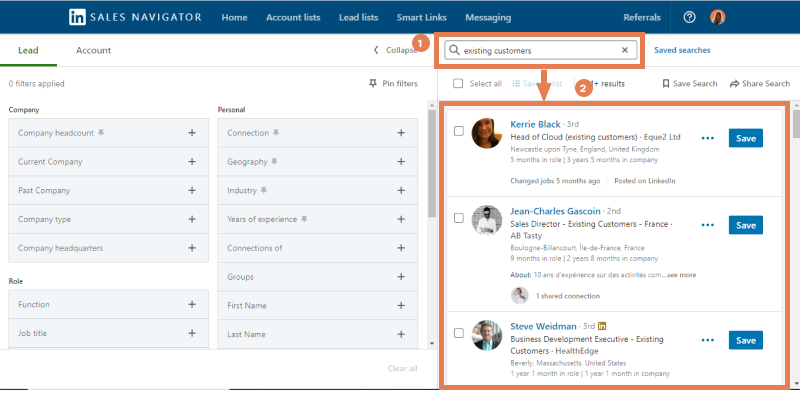Switch to the Account tab
Image resolution: width=800 pixels, height=407 pixels.
(x=93, y=50)
